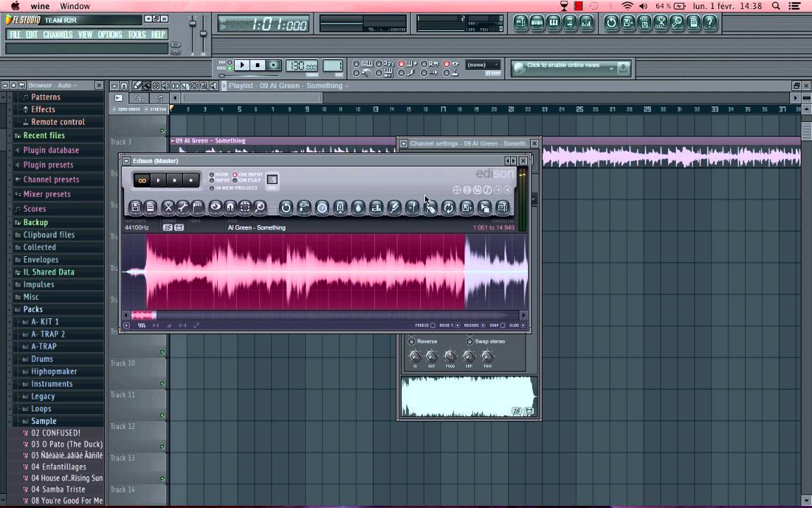
Task: Click Edison's loop arrows icon
Action: pos(448,208)
